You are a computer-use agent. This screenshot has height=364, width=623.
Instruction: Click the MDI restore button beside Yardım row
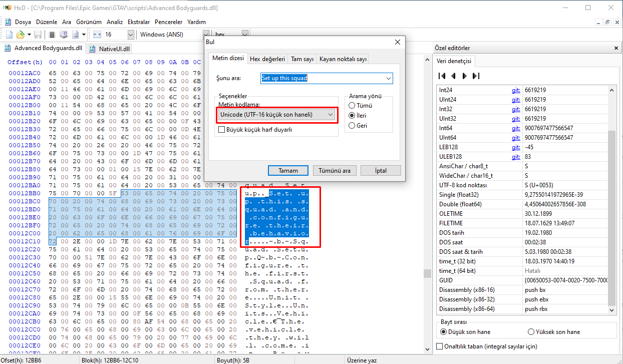point(607,22)
